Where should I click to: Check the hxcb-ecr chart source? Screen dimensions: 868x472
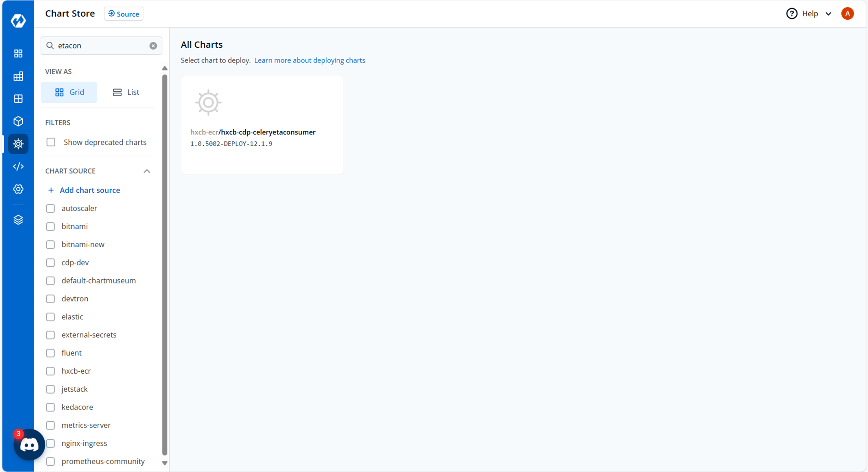[x=51, y=371]
